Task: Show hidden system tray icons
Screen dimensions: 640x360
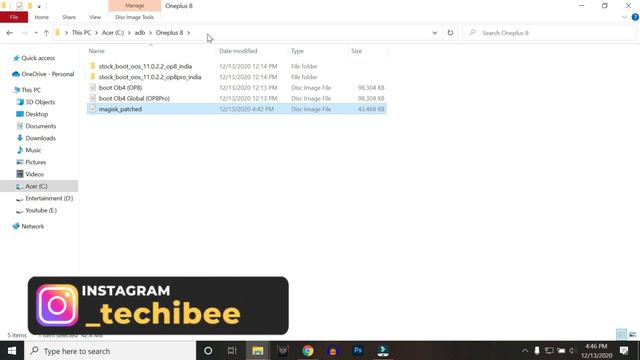Action: (x=525, y=351)
